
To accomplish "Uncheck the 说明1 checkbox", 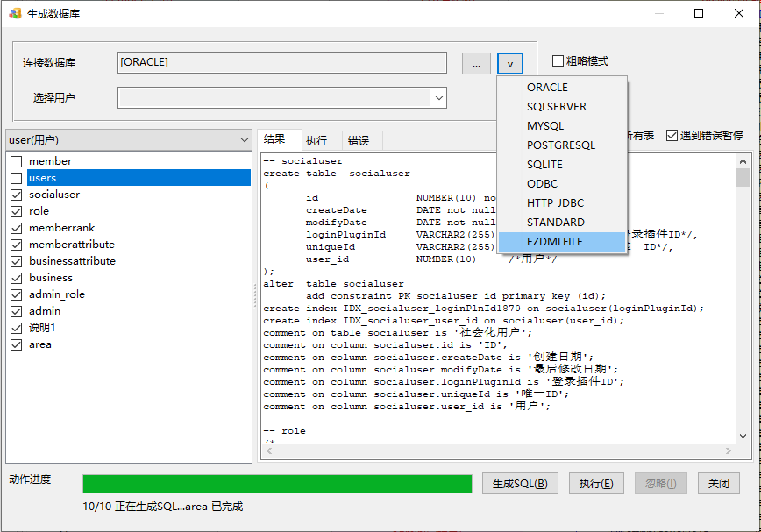I will pos(17,328).
